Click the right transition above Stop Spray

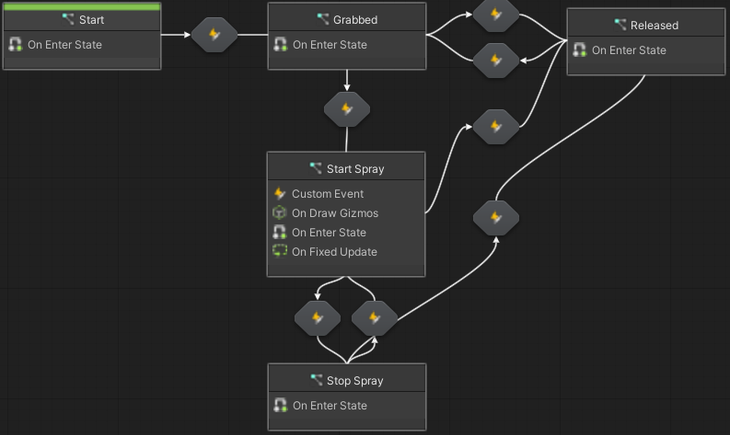pyautogui.click(x=375, y=318)
